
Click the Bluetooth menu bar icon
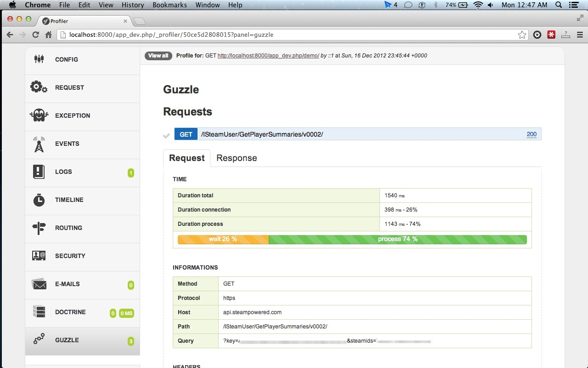tap(436, 5)
